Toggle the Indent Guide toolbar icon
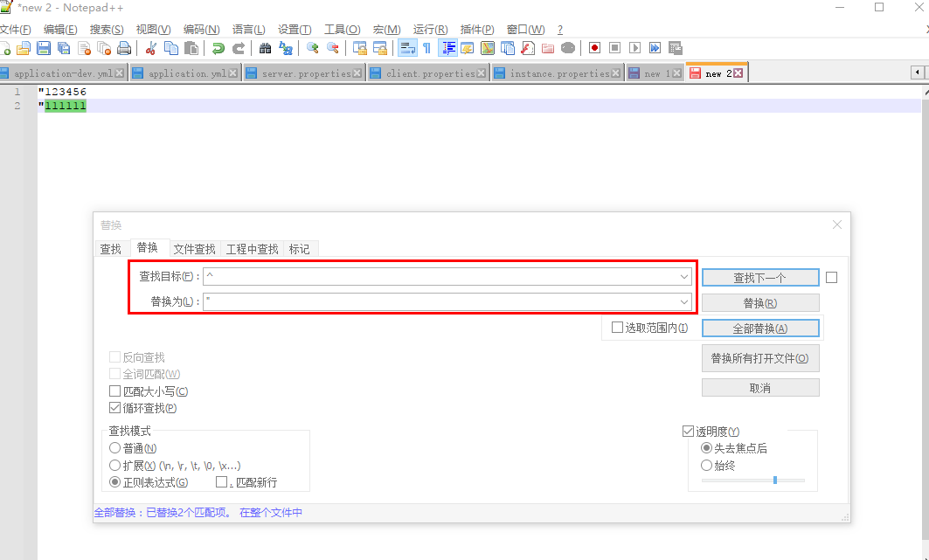 (447, 48)
